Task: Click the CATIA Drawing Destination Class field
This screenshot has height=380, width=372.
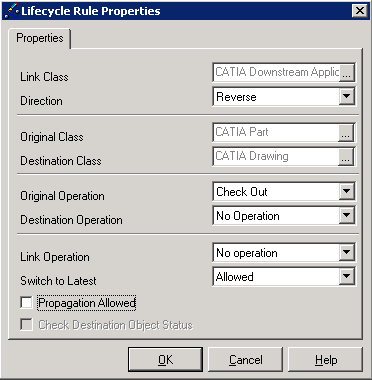Action: (276, 157)
